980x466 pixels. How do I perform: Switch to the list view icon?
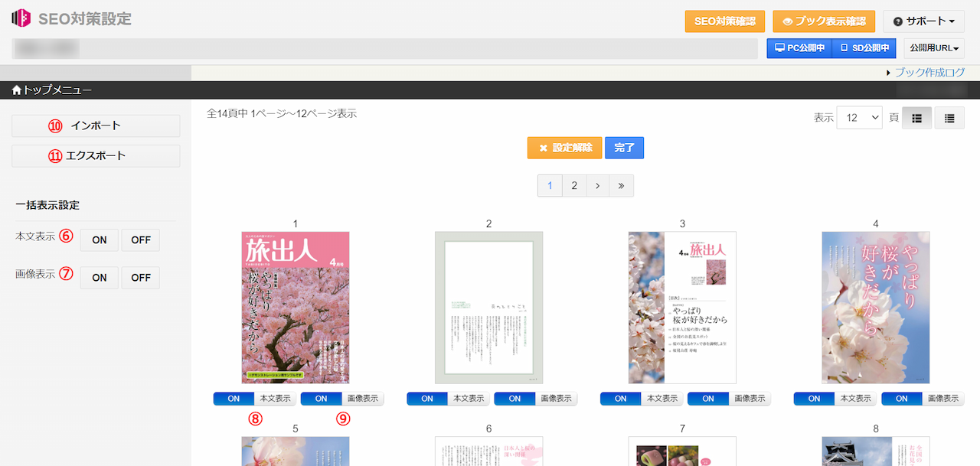pos(949,117)
